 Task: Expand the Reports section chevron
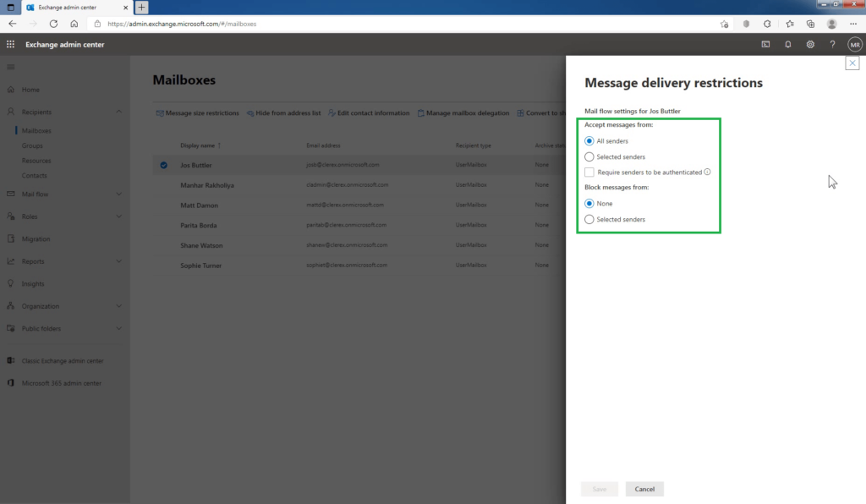[x=118, y=261]
